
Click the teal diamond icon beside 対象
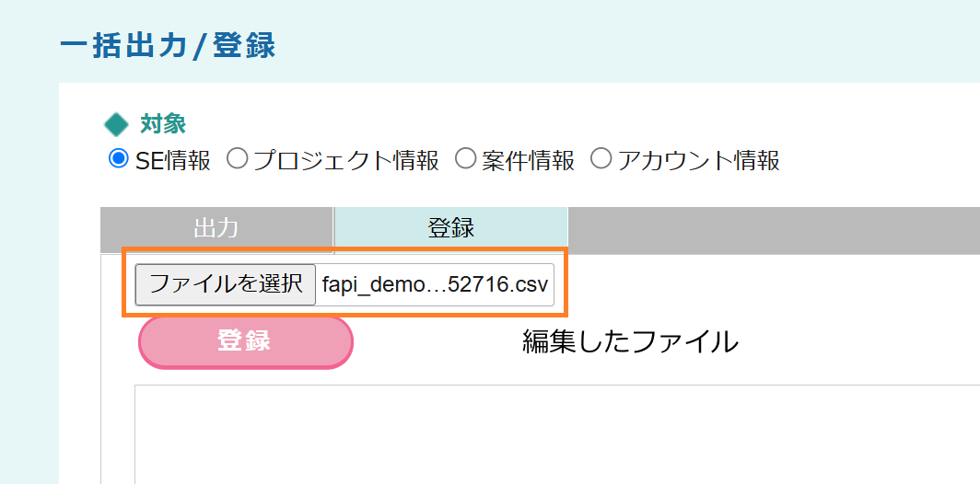pyautogui.click(x=117, y=124)
